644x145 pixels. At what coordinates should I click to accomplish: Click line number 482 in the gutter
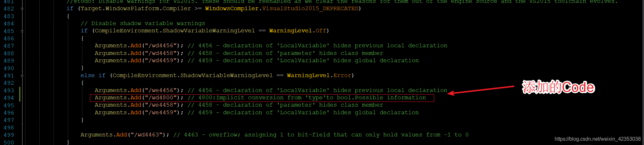click(9, 9)
